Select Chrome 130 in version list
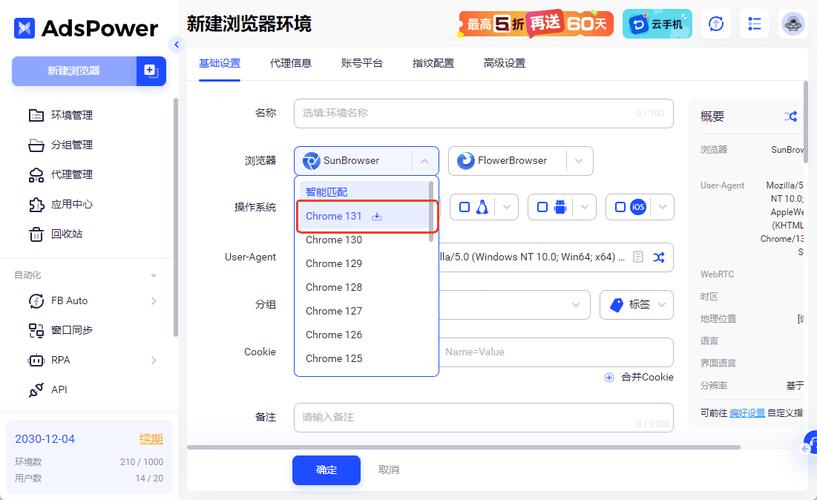Image resolution: width=817 pixels, height=500 pixels. (x=362, y=240)
